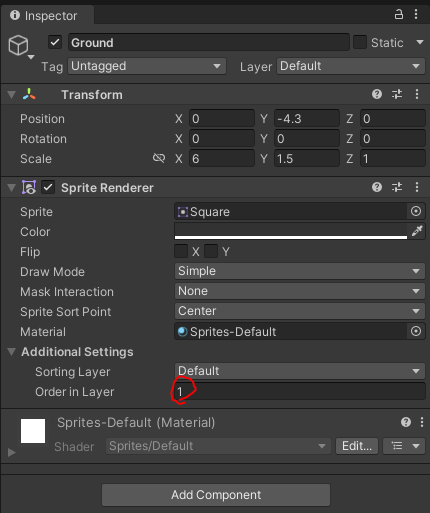Collapse the Sprite Renderer foldout
The image size is (430, 513).
(x=12, y=188)
